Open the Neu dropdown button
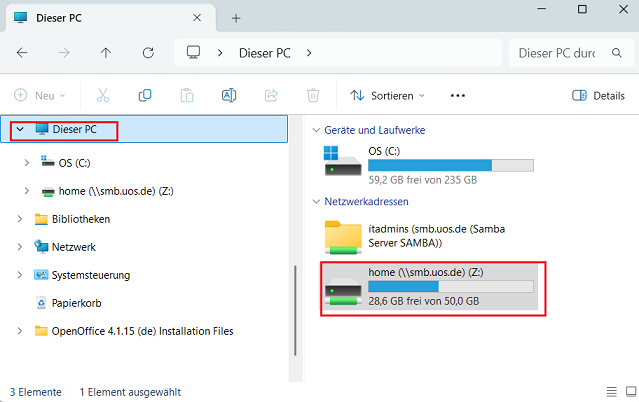The height and width of the screenshot is (402, 639). coord(39,95)
